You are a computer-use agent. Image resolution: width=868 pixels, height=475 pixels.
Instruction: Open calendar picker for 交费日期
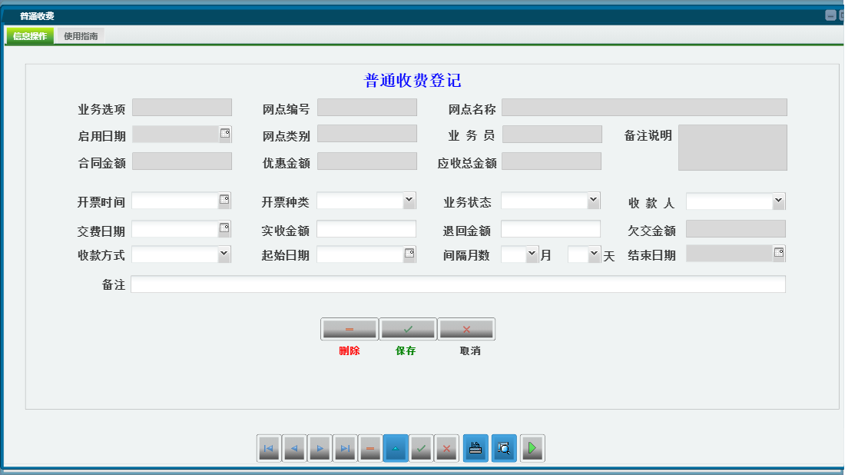(224, 228)
